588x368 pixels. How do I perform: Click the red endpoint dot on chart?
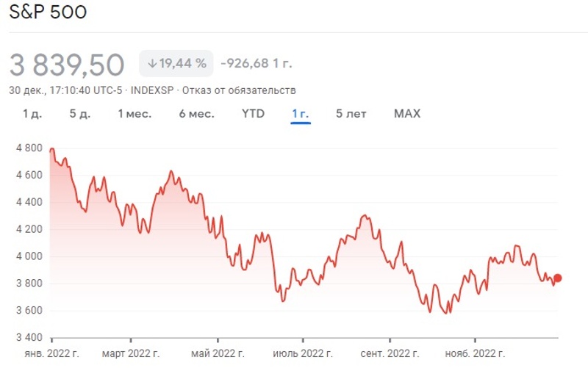pos(558,278)
